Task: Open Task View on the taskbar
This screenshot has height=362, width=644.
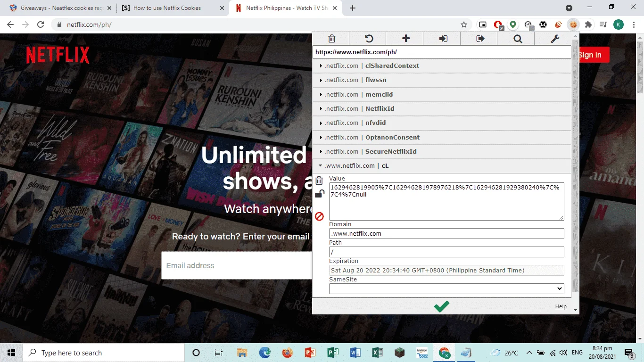Action: click(219, 353)
